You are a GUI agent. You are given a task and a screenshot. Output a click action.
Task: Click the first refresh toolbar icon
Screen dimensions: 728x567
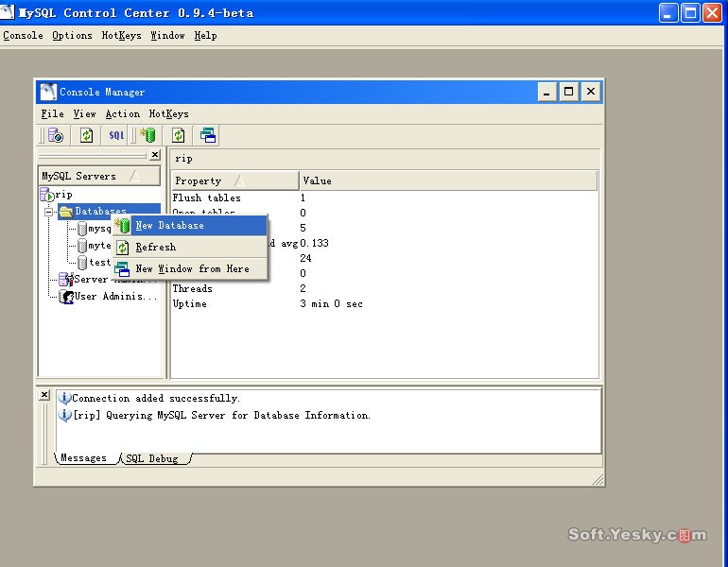click(86, 135)
